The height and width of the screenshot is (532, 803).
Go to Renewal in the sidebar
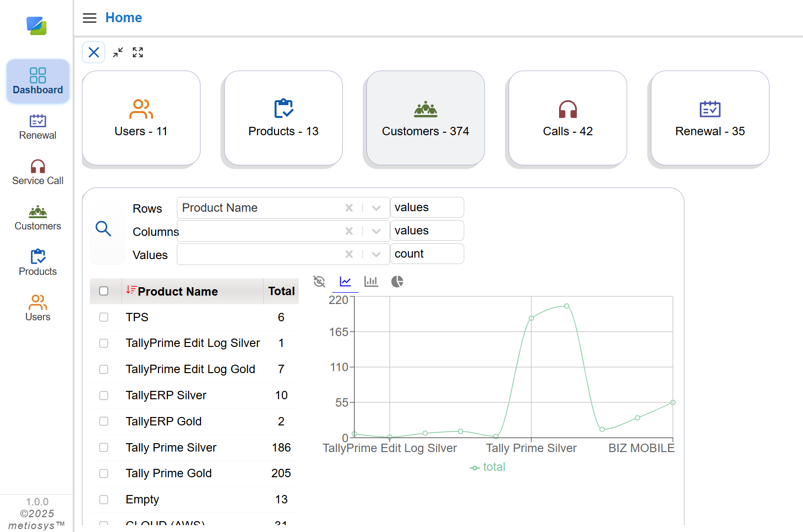tap(38, 127)
